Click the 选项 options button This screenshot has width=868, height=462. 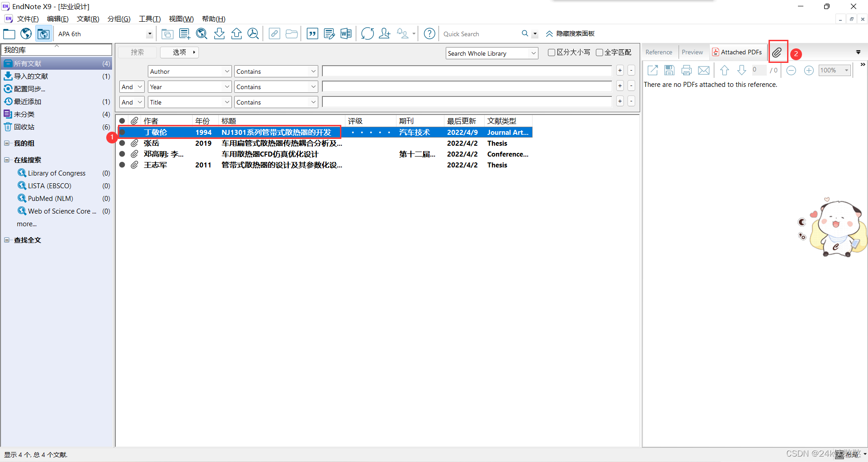point(179,52)
